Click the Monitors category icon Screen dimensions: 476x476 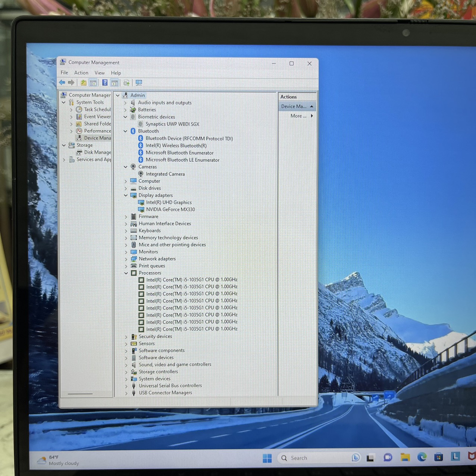pyautogui.click(x=134, y=252)
